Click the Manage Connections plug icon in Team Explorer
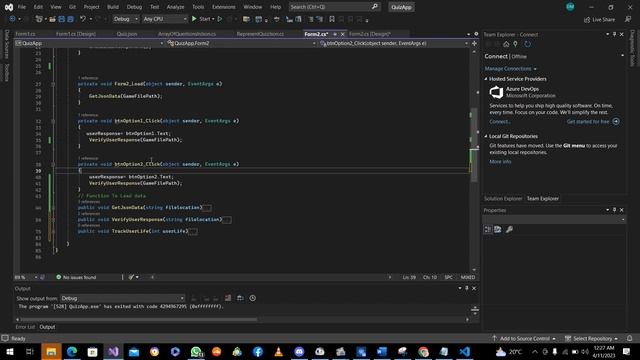The width and height of the screenshot is (640, 360). (516, 44)
